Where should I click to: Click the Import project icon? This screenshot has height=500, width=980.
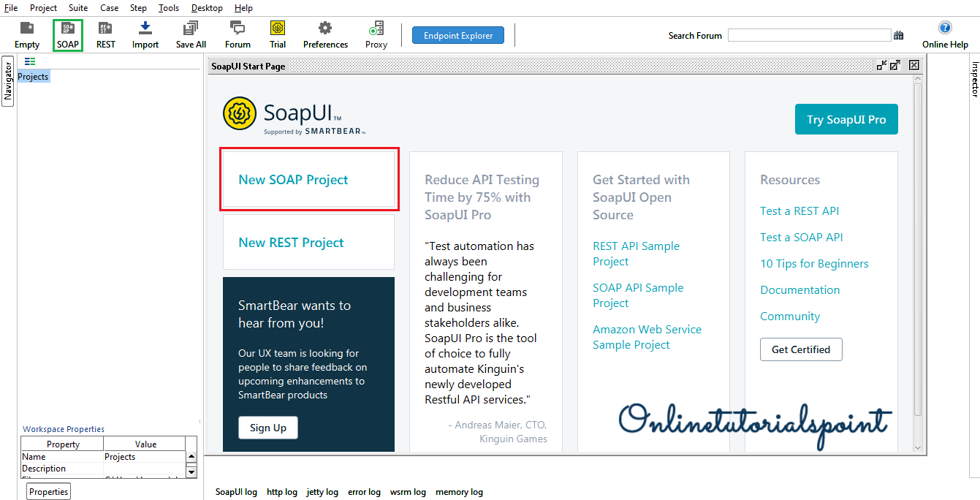(x=145, y=29)
